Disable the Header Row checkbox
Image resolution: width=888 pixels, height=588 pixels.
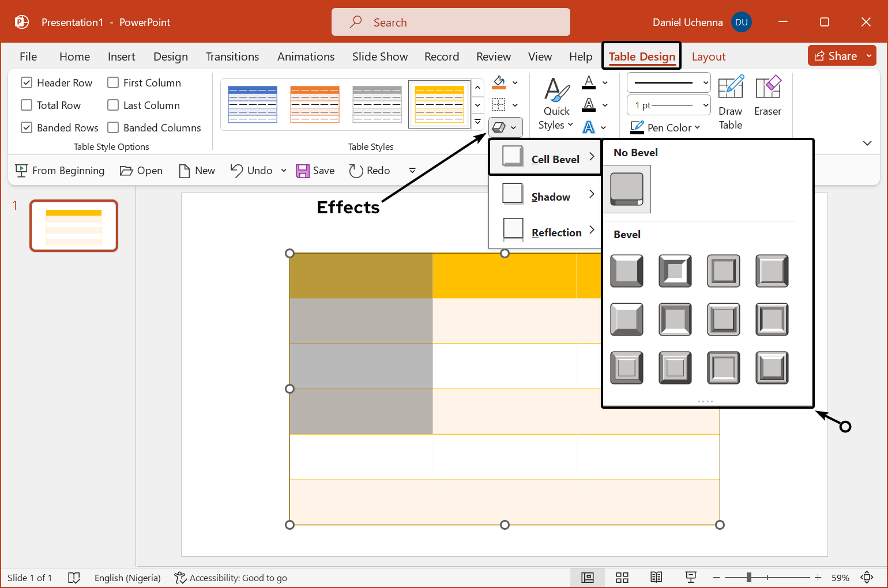click(27, 83)
